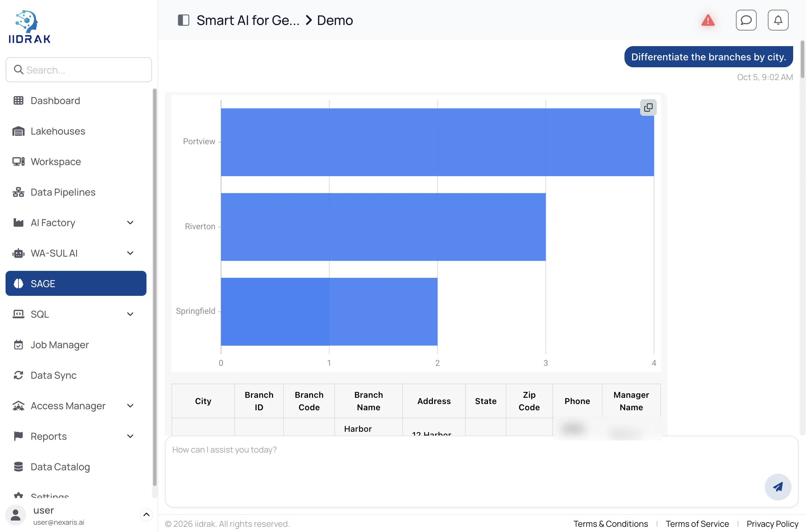Click the Workspace monitor icon
This screenshot has height=532, width=806.
click(18, 162)
